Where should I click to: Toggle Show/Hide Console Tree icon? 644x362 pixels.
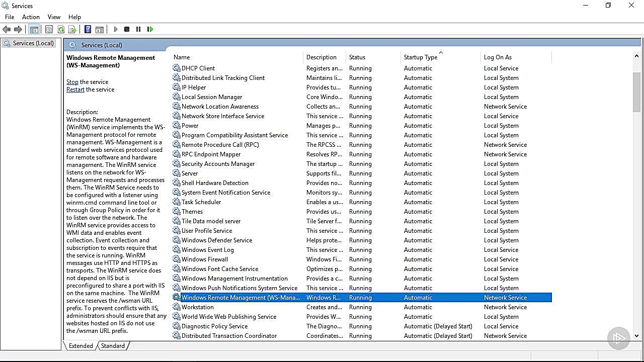(34, 29)
